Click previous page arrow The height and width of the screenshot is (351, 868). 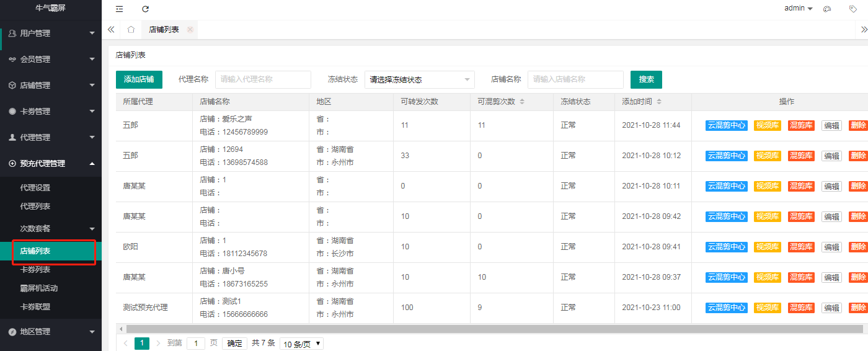tap(125, 343)
